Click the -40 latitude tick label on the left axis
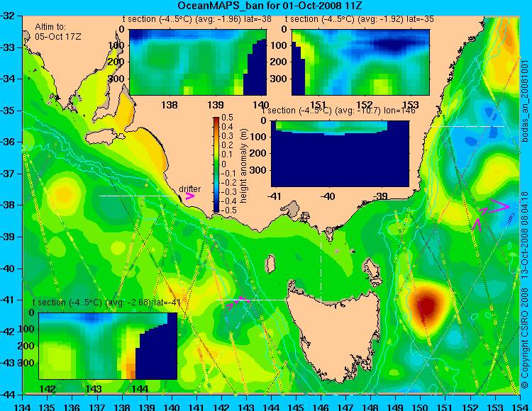This screenshot has width=532, height=411. click(8, 269)
